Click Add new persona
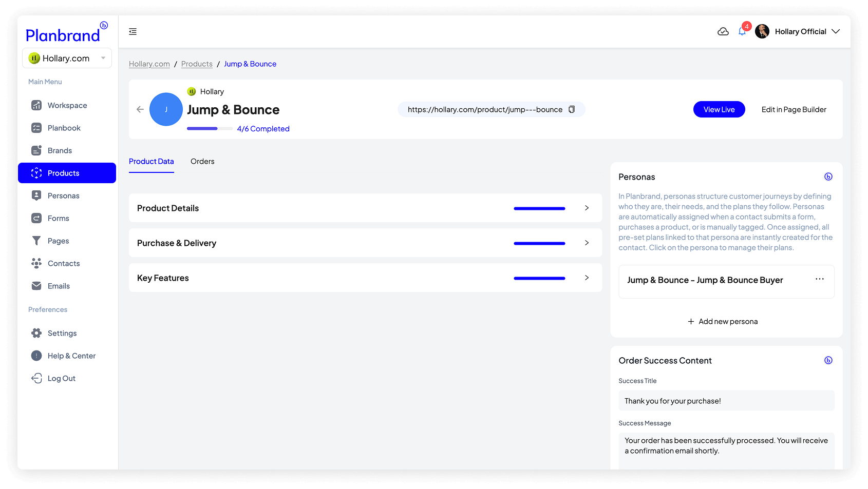The height and width of the screenshot is (489, 868). pyautogui.click(x=723, y=322)
